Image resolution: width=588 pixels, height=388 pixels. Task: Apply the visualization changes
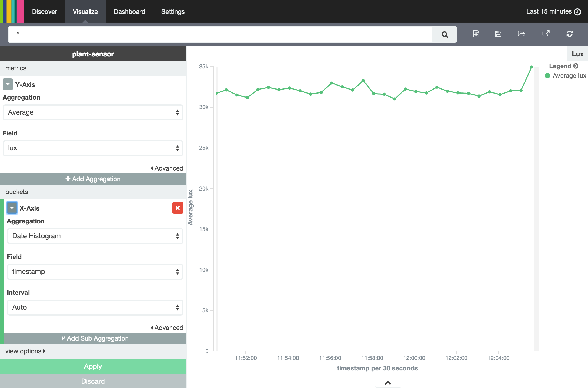tap(93, 366)
